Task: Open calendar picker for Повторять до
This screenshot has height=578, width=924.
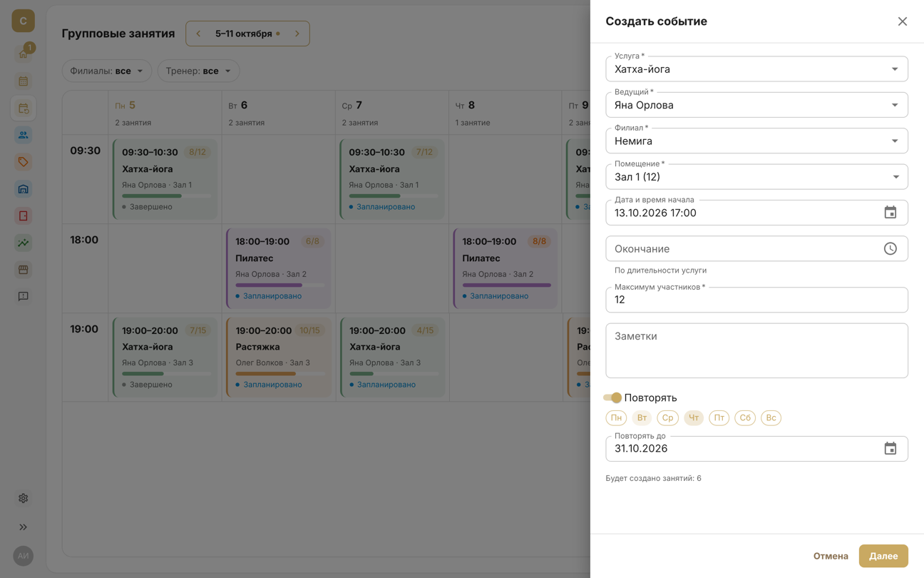Action: pyautogui.click(x=890, y=449)
